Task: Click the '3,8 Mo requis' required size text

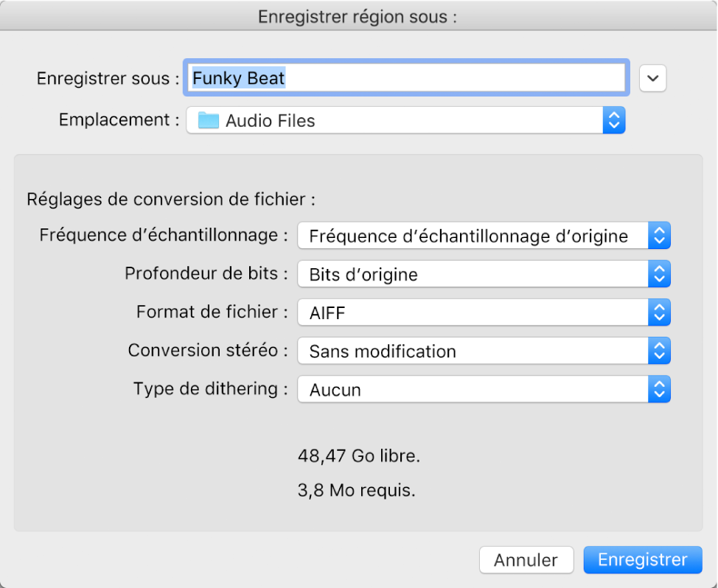Action: coord(356,490)
